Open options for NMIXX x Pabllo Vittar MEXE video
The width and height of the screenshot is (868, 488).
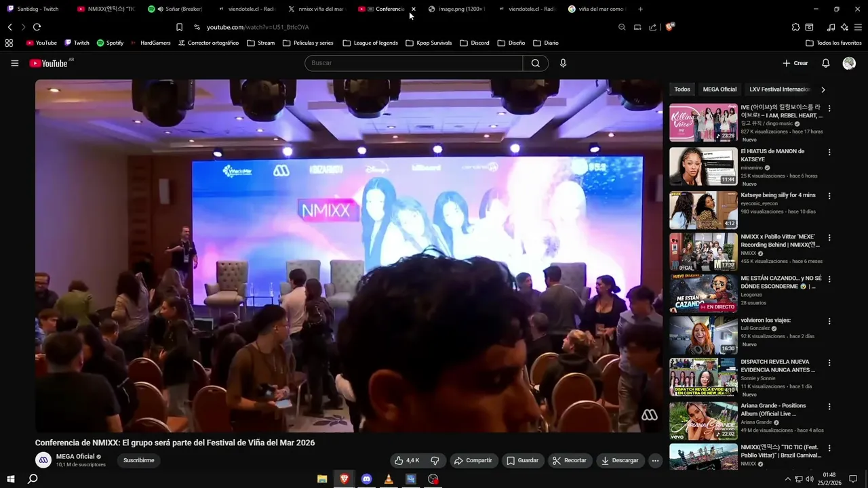829,238
